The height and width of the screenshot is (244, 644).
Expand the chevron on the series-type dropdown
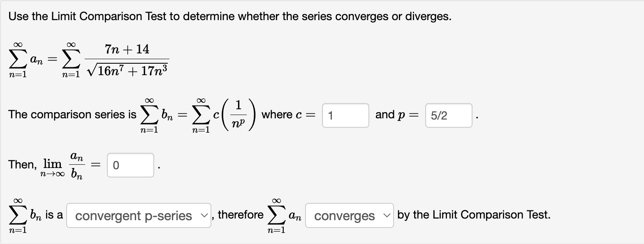click(x=204, y=215)
